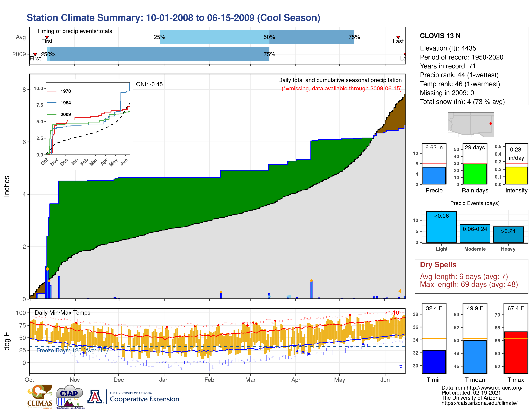Click the CSAP cloud logo
532x411 pixels.
click(70, 396)
